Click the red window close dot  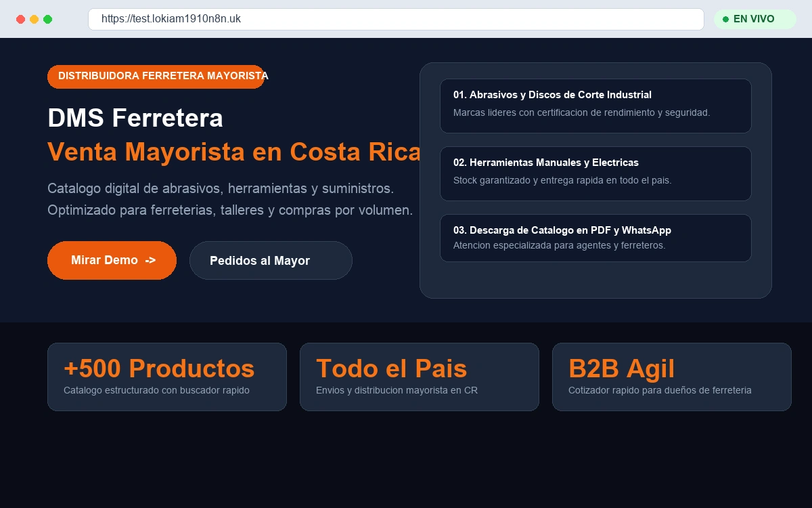[x=20, y=19]
